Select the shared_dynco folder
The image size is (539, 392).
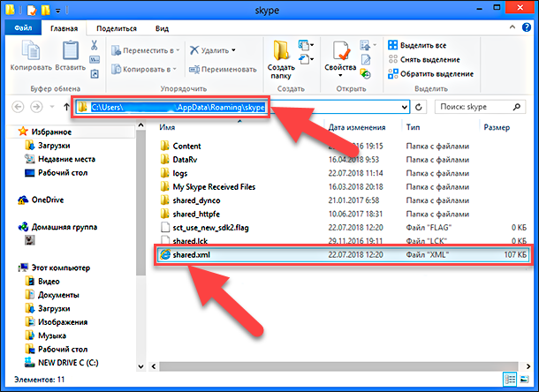coord(190,200)
